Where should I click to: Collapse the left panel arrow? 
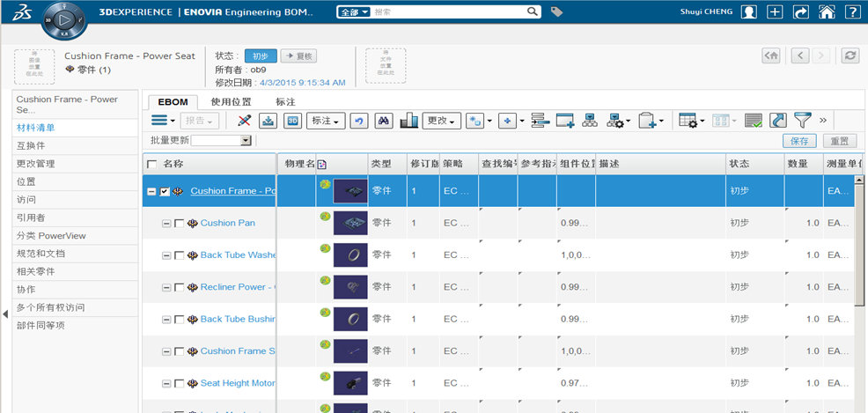pyautogui.click(x=5, y=313)
